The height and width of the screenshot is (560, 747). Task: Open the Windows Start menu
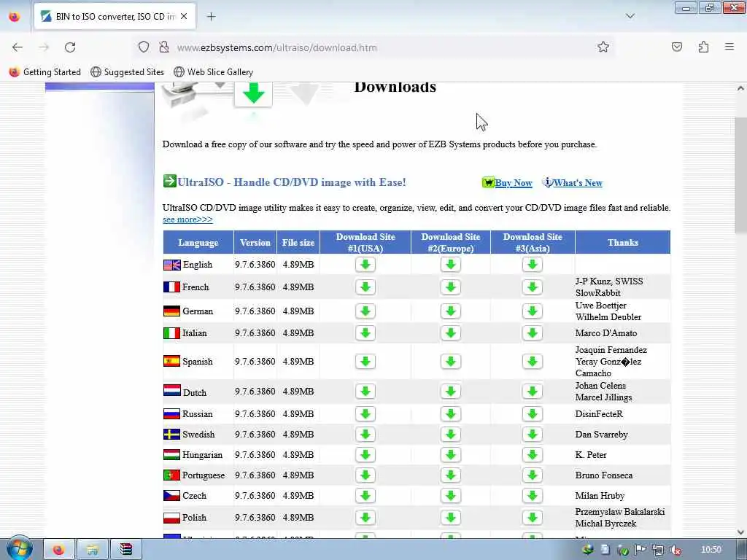tap(19, 548)
